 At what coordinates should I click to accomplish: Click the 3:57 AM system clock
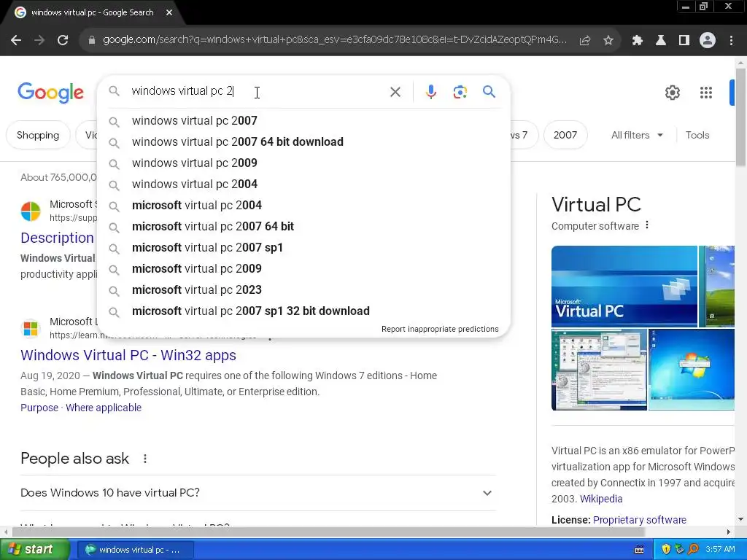coord(720,550)
